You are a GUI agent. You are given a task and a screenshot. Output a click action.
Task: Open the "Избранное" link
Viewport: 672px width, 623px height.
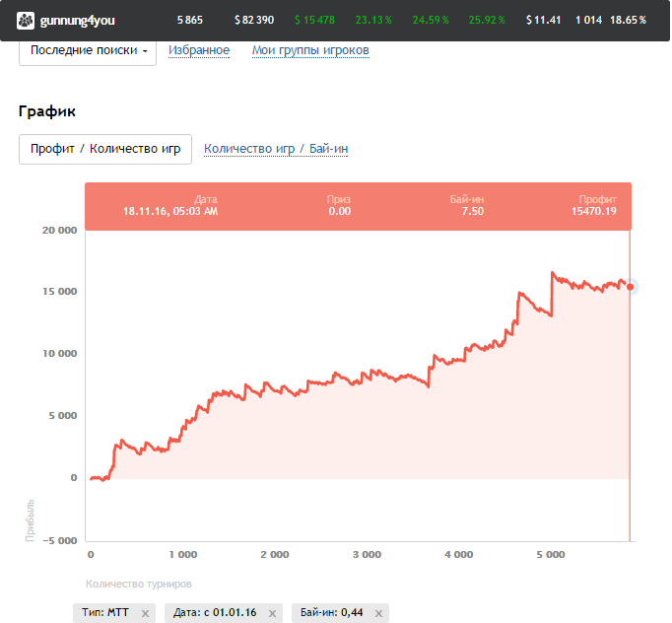[199, 50]
